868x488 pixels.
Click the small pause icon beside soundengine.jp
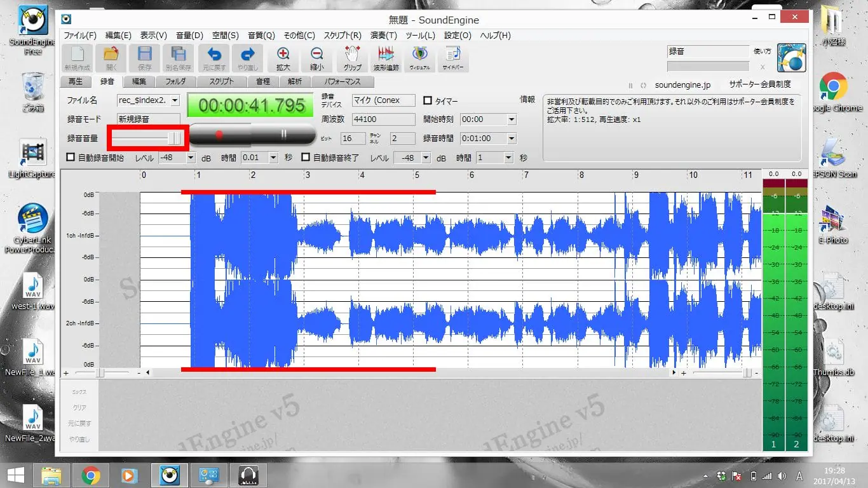click(x=631, y=85)
